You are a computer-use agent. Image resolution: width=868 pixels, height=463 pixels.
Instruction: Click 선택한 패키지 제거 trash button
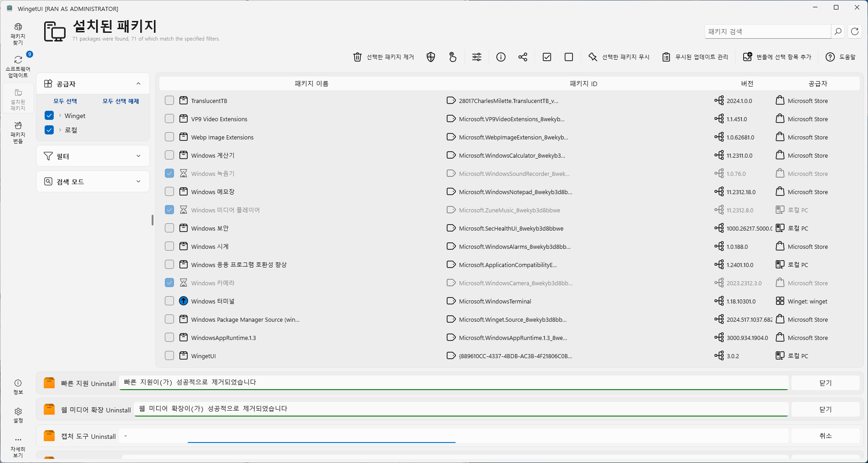tap(383, 57)
